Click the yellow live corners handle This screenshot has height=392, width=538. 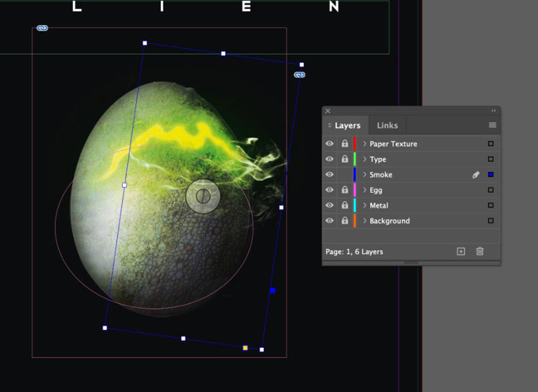[245, 348]
